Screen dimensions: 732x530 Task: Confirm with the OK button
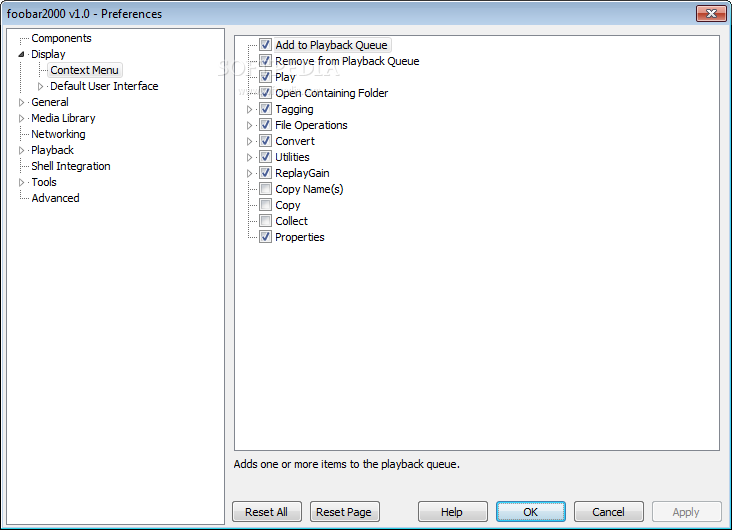pyautogui.click(x=530, y=512)
